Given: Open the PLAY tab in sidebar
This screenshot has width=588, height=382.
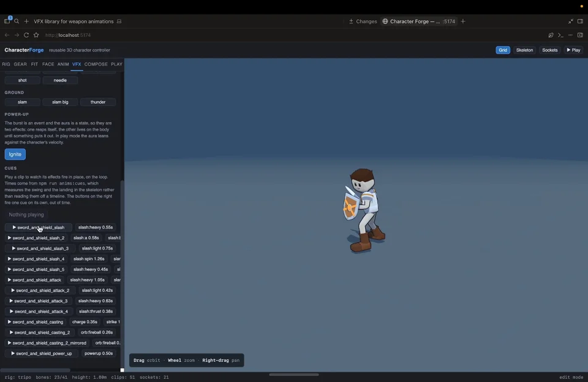Looking at the screenshot, I should [x=116, y=64].
